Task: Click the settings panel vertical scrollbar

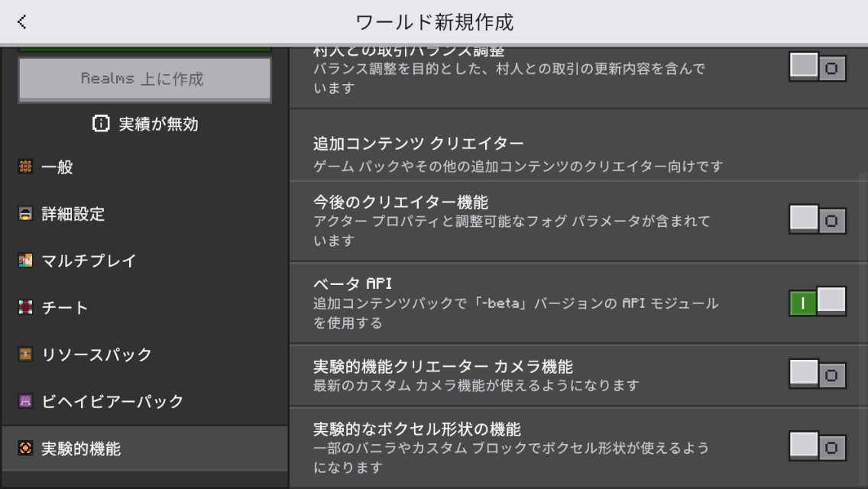Action: pyautogui.click(x=863, y=331)
